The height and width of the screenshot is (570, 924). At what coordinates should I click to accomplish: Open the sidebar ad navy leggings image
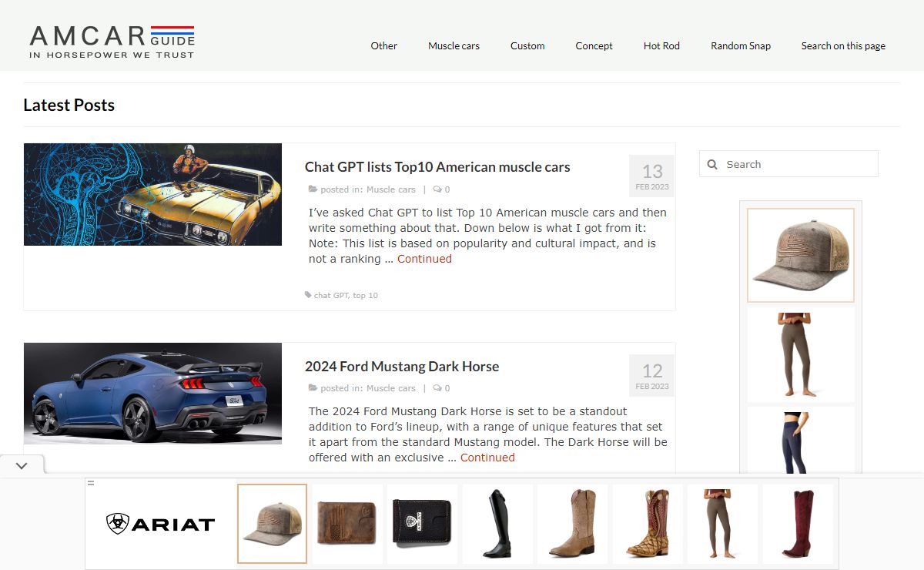[x=801, y=440]
